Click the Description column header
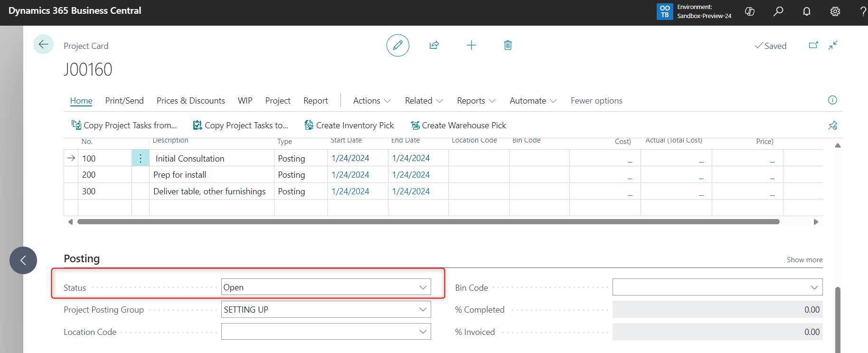868x353 pixels. click(170, 140)
